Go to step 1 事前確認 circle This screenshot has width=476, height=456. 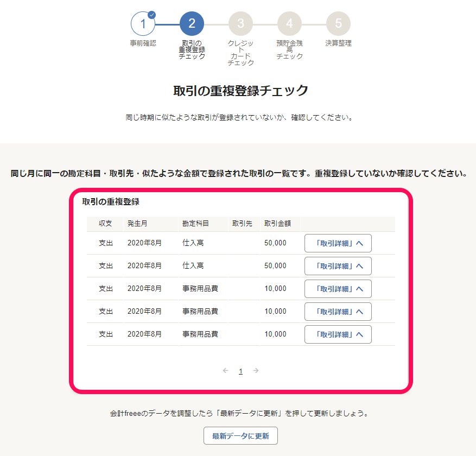pyautogui.click(x=143, y=24)
